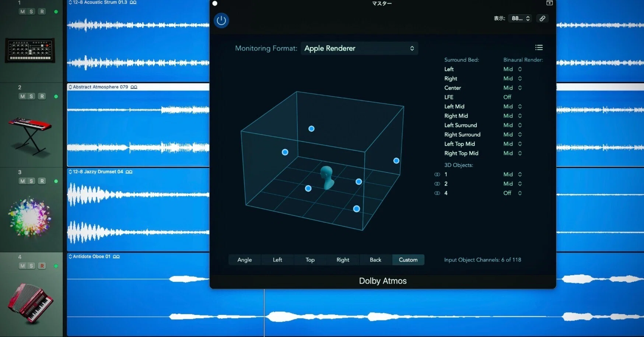The width and height of the screenshot is (644, 337).
Task: Click the green status dot on track 3
Action: click(x=56, y=181)
